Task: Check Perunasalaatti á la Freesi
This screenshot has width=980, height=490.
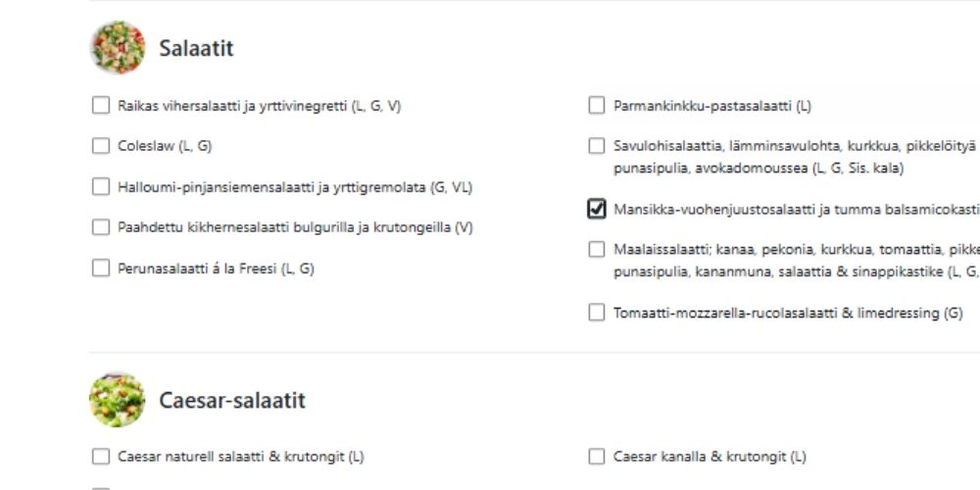Action: click(101, 269)
